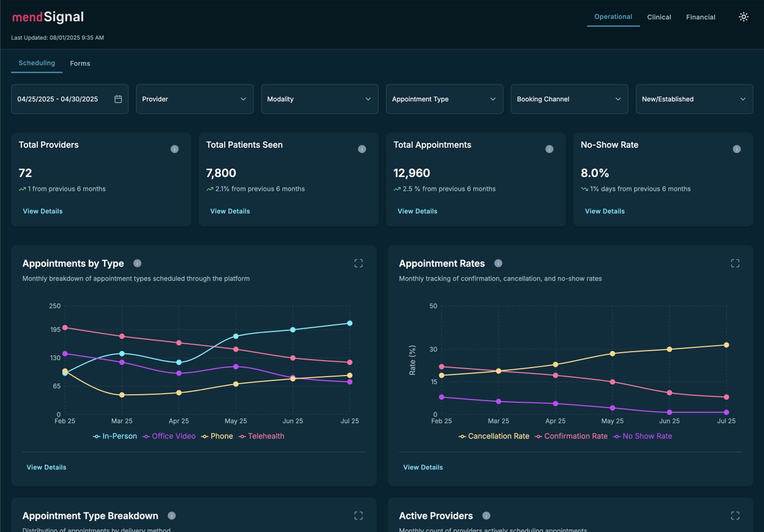Toggle the In-Person series in legend
This screenshot has width=764, height=532.
tap(115, 436)
